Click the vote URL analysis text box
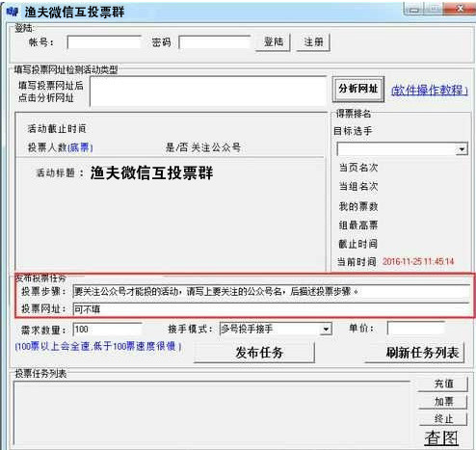This screenshot has height=450, width=476. [x=208, y=92]
